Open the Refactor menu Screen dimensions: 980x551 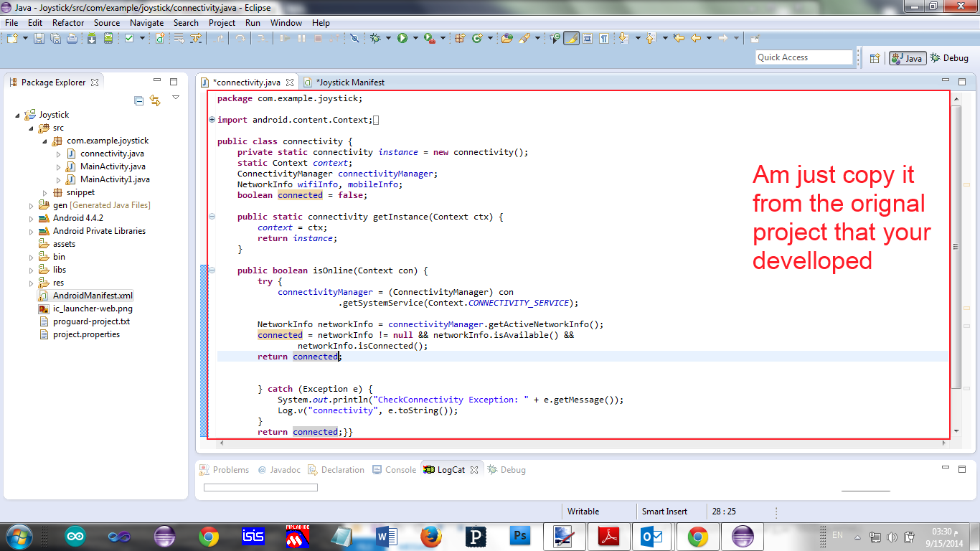coord(67,22)
